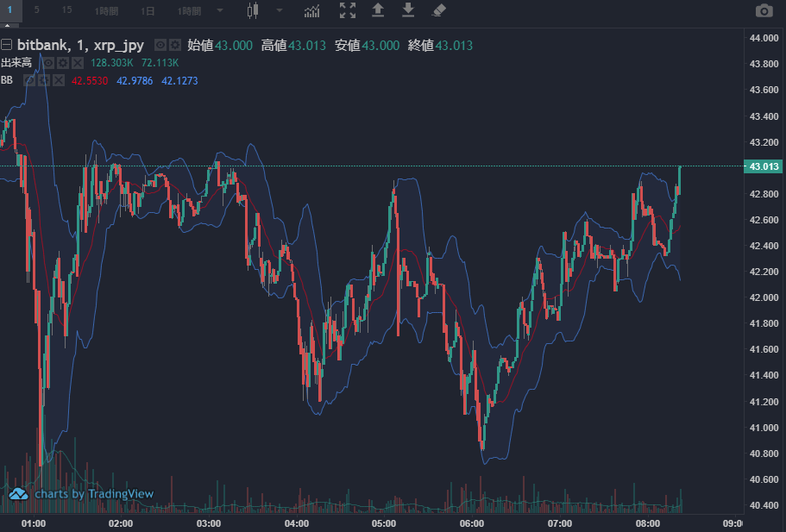Open settings gear for BB indicator
786x532 pixels.
(44, 80)
